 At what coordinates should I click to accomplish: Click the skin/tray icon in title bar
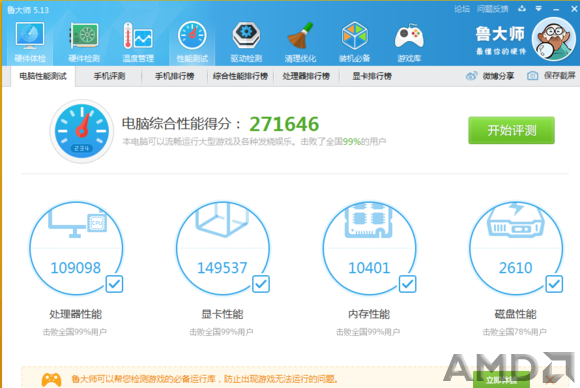[522, 9]
